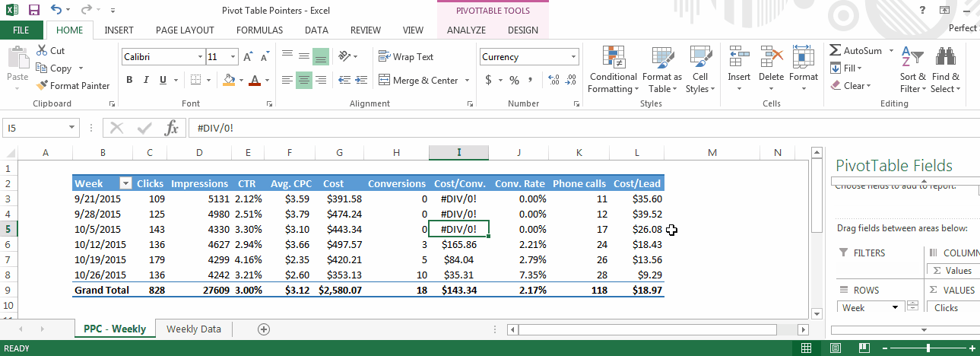This screenshot has width=980, height=356.
Task: Activate the Format Painter
Action: tap(73, 86)
